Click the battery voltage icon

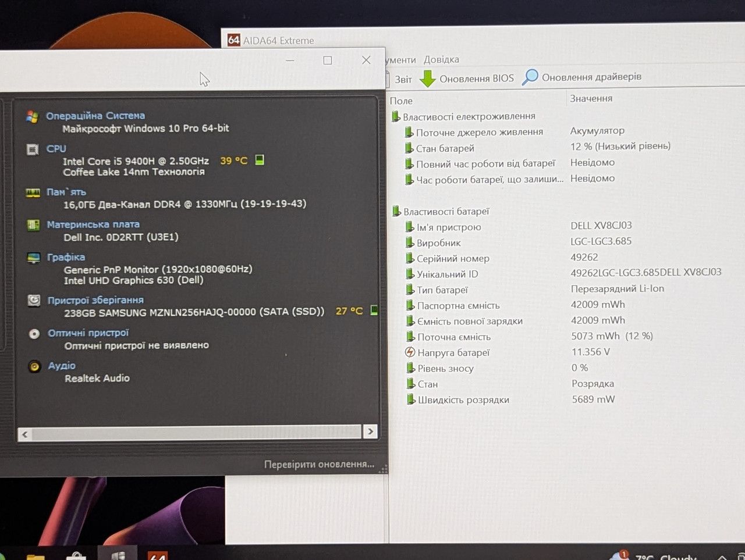click(x=410, y=352)
